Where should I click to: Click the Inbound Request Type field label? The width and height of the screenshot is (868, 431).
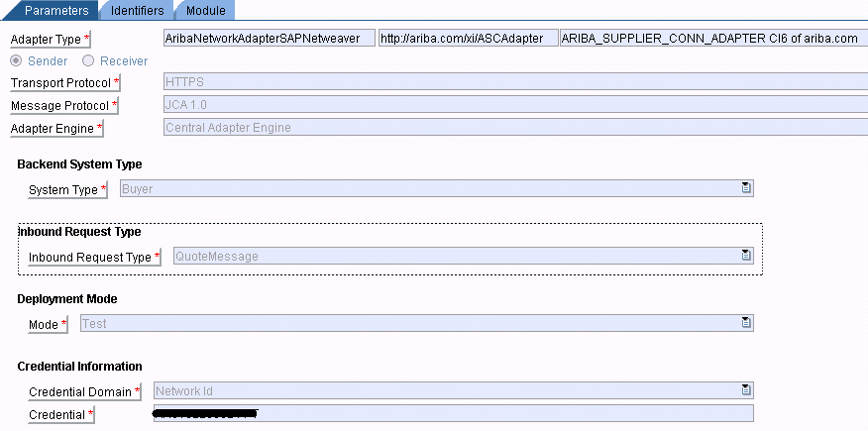[x=94, y=258]
